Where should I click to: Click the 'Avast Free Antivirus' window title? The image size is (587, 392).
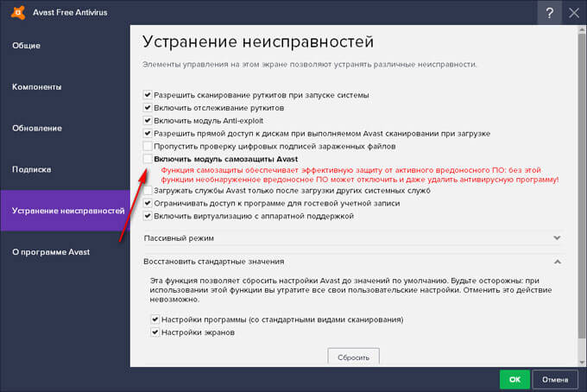[70, 12]
